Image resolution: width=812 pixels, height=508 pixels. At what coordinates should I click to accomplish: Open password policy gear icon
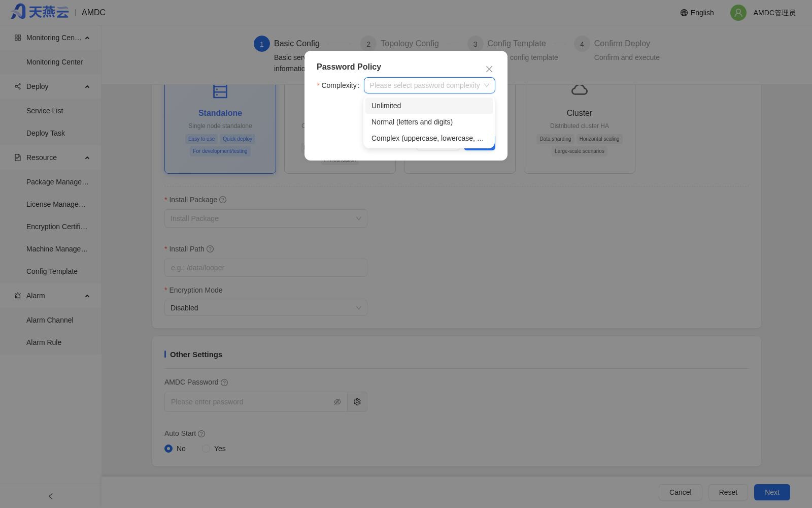(357, 402)
